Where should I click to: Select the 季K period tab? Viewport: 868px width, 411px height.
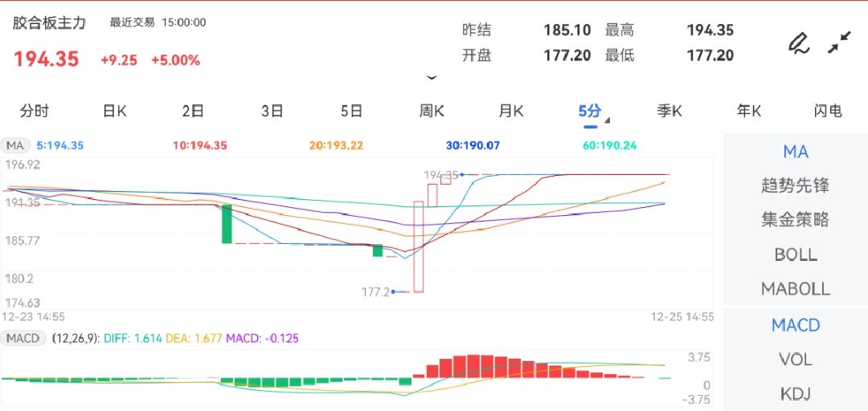(669, 112)
